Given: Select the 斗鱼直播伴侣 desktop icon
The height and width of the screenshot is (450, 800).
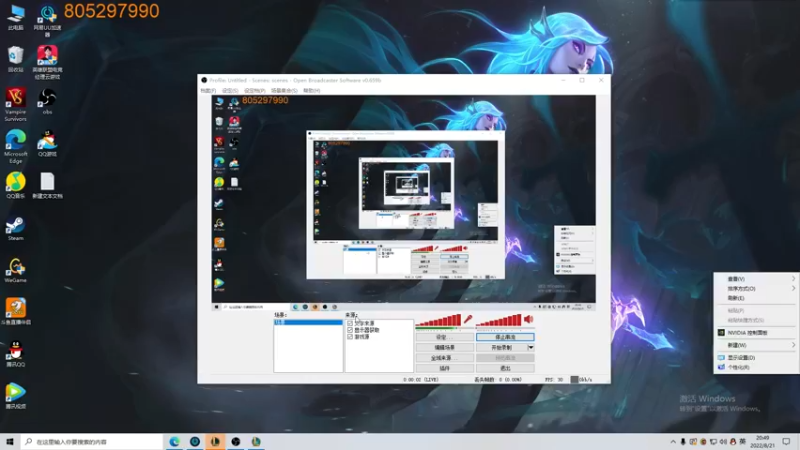Looking at the screenshot, I should (15, 312).
